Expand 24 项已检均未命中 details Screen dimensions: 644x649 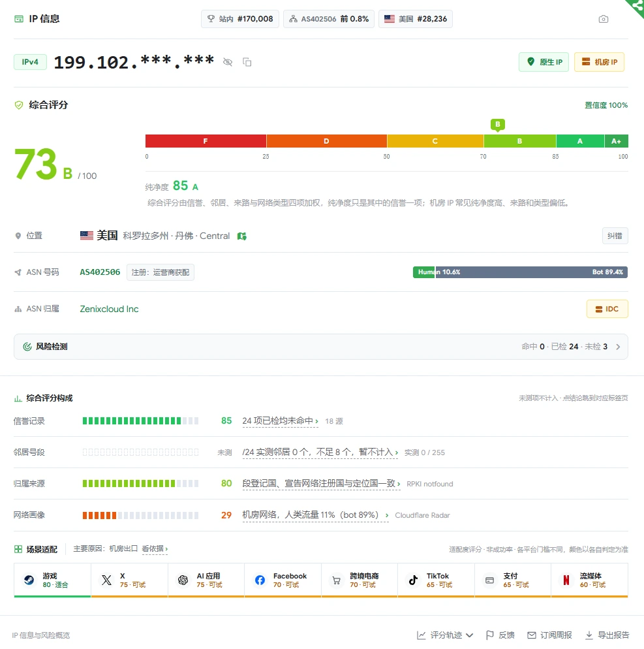(281, 421)
